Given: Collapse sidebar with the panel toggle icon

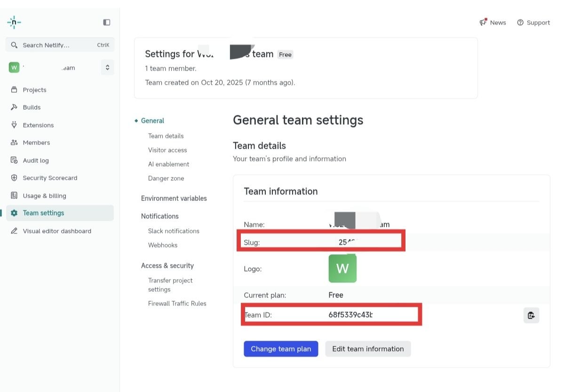Looking at the screenshot, I should 106,22.
